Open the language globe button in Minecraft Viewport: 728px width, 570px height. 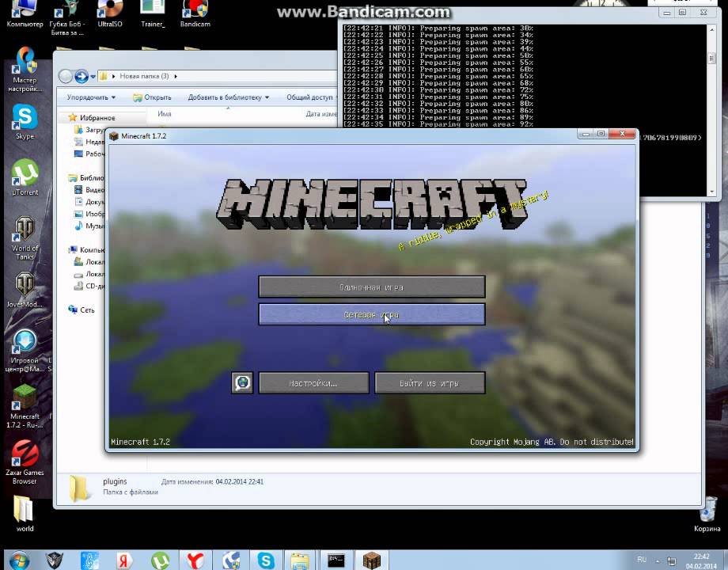pyautogui.click(x=242, y=383)
